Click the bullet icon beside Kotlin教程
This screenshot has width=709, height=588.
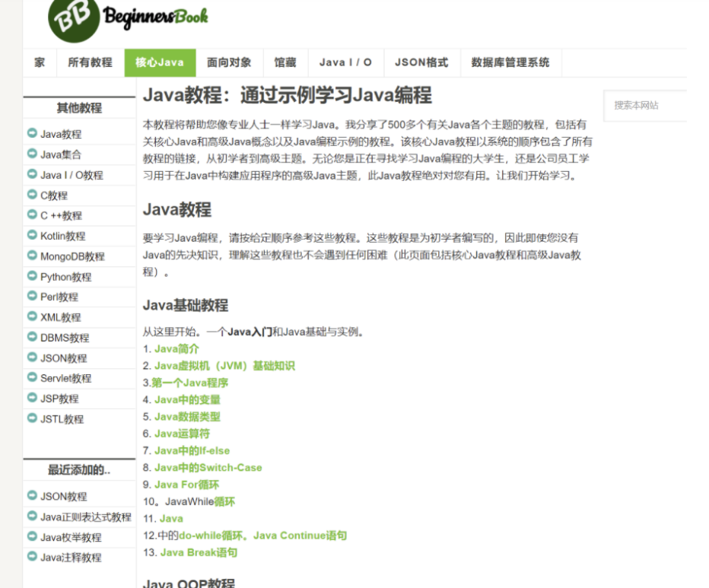[32, 235]
